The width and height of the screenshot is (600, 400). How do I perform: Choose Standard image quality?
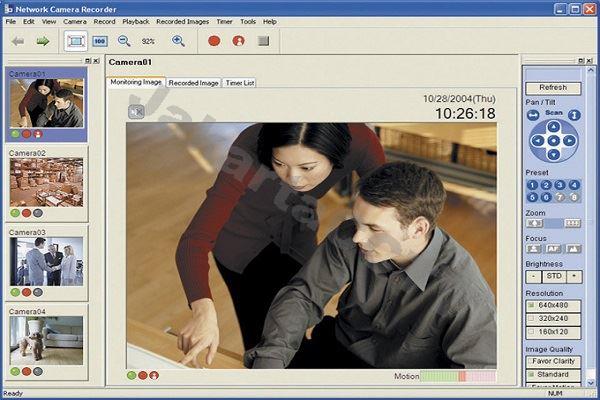click(x=552, y=374)
